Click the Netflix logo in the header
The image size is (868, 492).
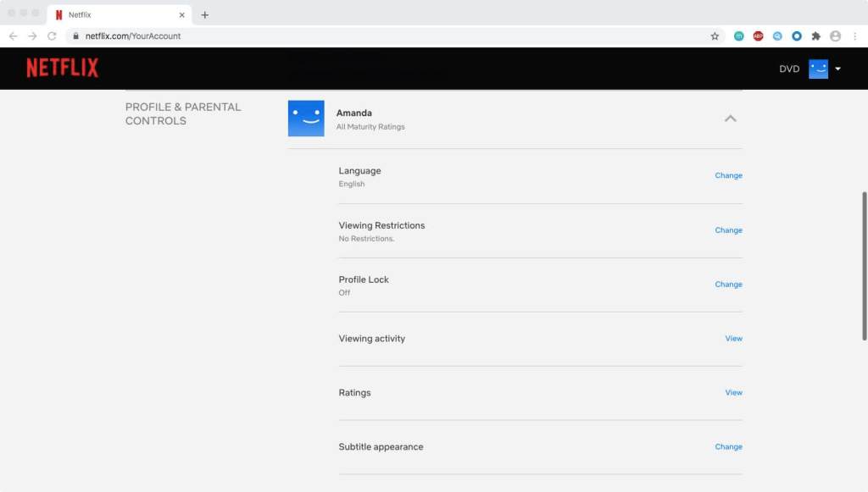[x=62, y=69]
